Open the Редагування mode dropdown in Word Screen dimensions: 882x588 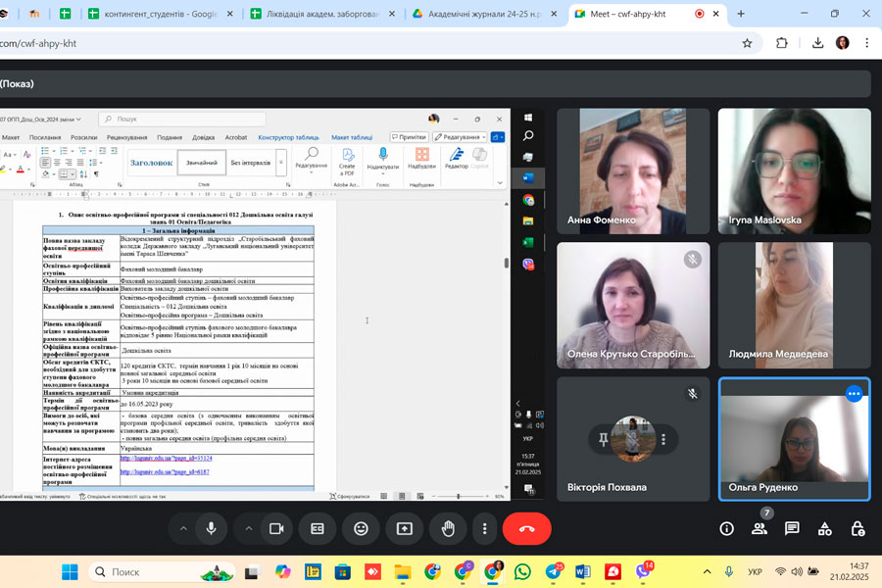tap(461, 137)
